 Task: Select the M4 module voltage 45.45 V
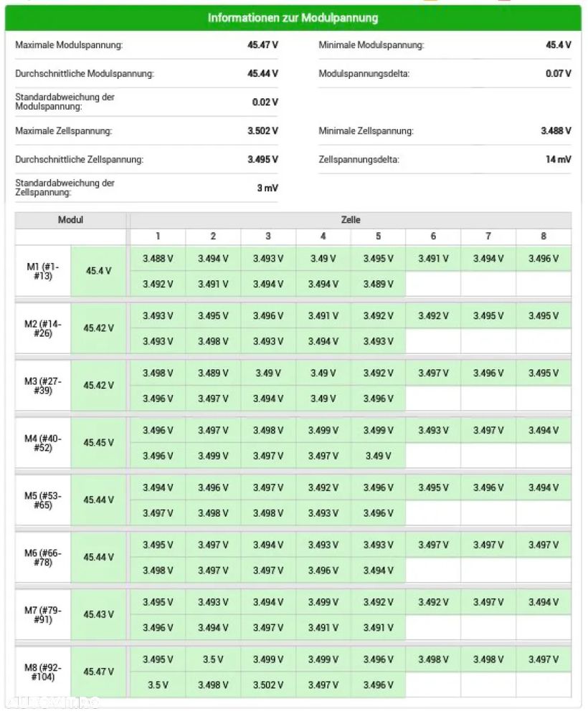(99, 442)
